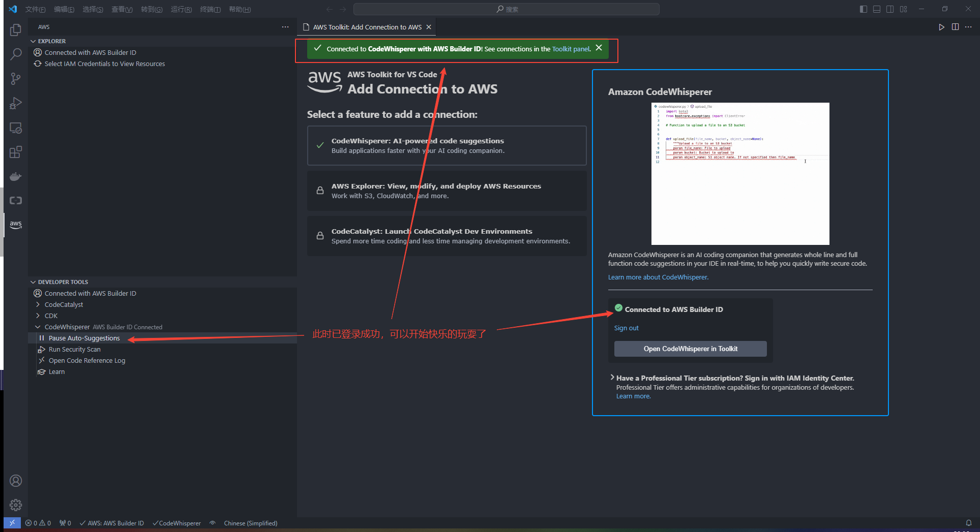Image resolution: width=980 pixels, height=532 pixels.
Task: Open the Explorer files view icon
Action: click(x=16, y=30)
